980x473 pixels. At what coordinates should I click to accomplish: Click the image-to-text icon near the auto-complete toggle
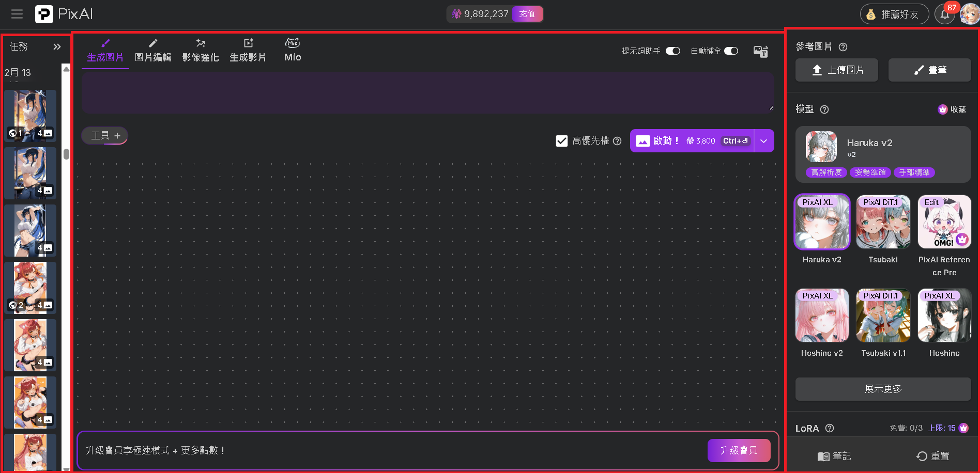click(x=760, y=51)
